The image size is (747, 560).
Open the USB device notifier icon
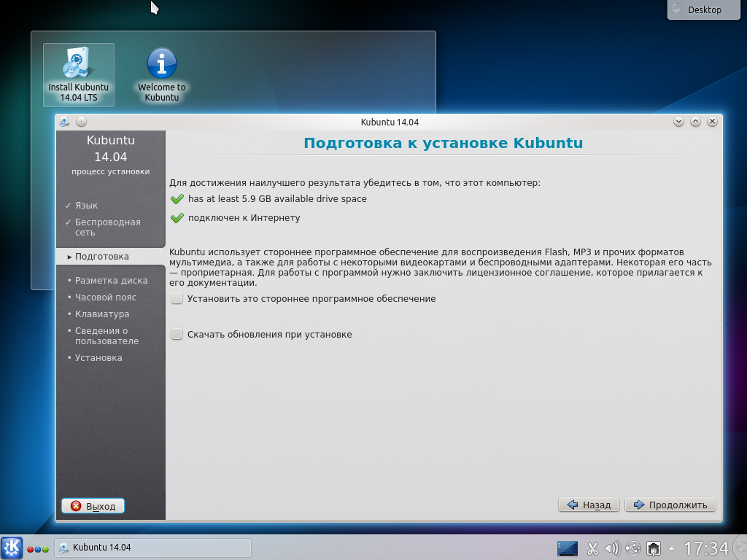pyautogui.click(x=633, y=548)
